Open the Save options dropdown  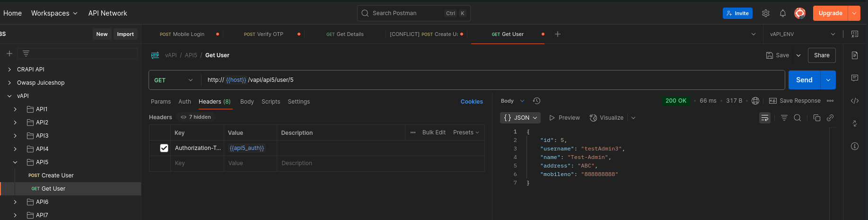click(x=798, y=55)
